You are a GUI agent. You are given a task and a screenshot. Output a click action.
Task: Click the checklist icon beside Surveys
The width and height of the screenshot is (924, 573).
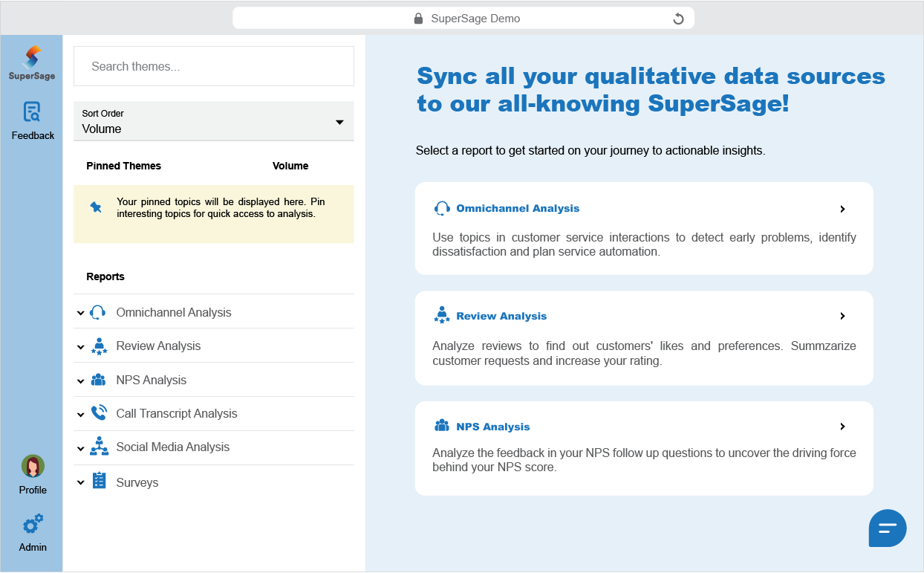[99, 481]
